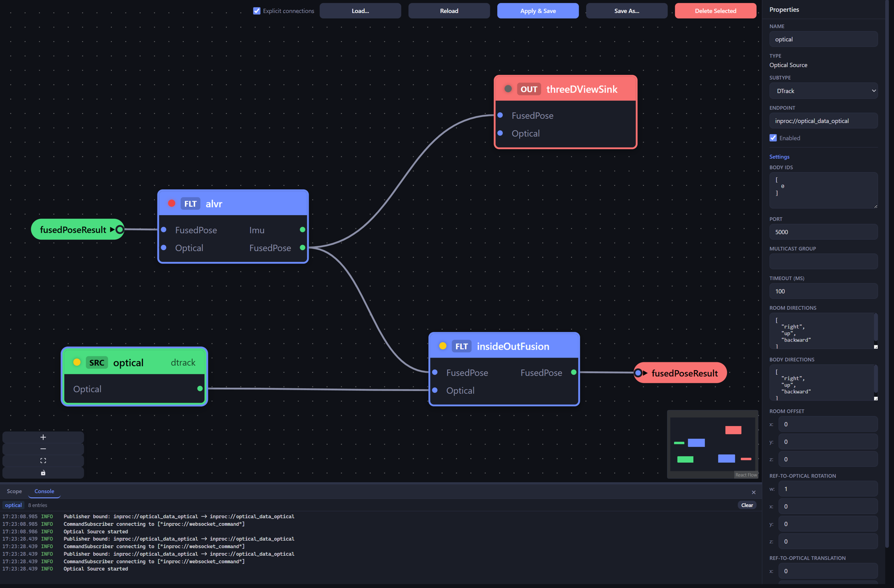Click the Port field showing 5000
The height and width of the screenshot is (588, 894).
click(823, 232)
